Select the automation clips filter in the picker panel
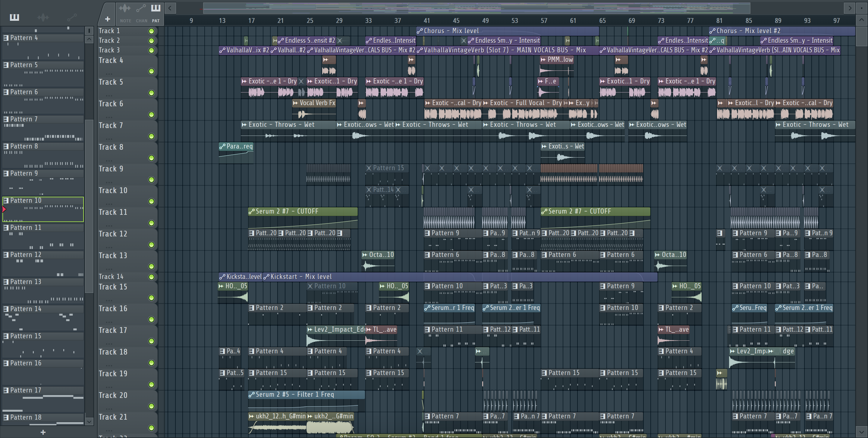Screen dimensions: 868x438 click(x=72, y=17)
